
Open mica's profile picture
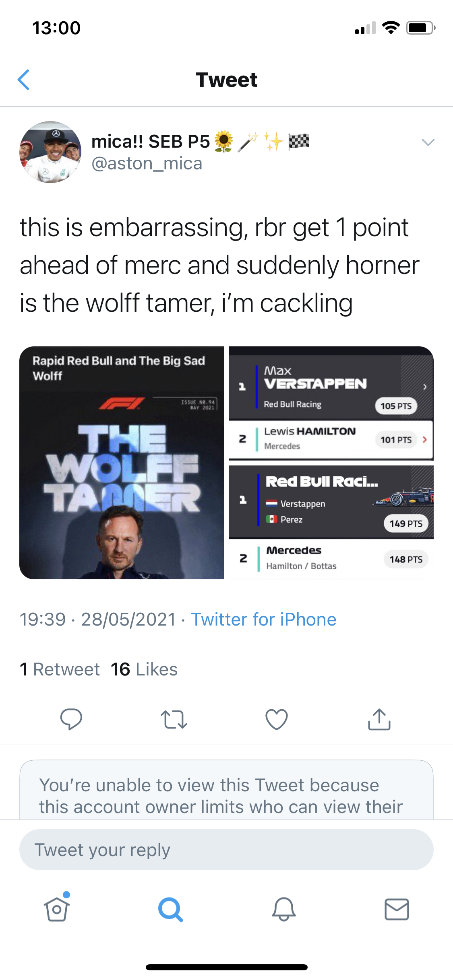[x=50, y=152]
